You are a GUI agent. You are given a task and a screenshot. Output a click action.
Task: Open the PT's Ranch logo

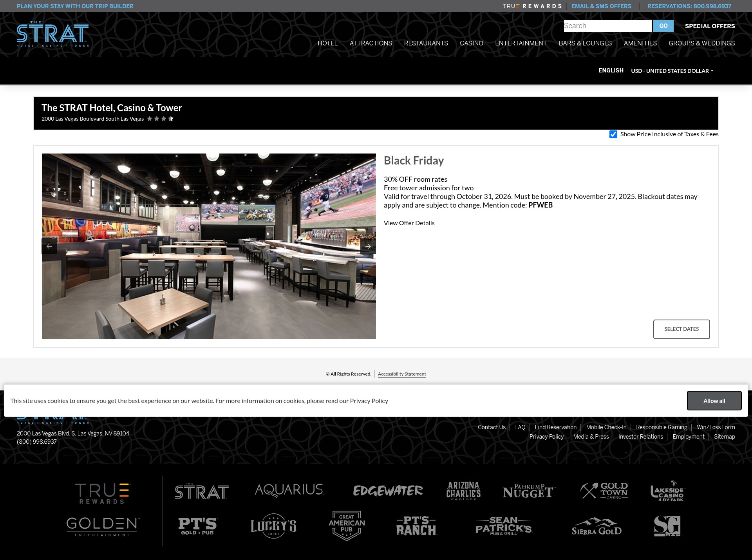[416, 526]
